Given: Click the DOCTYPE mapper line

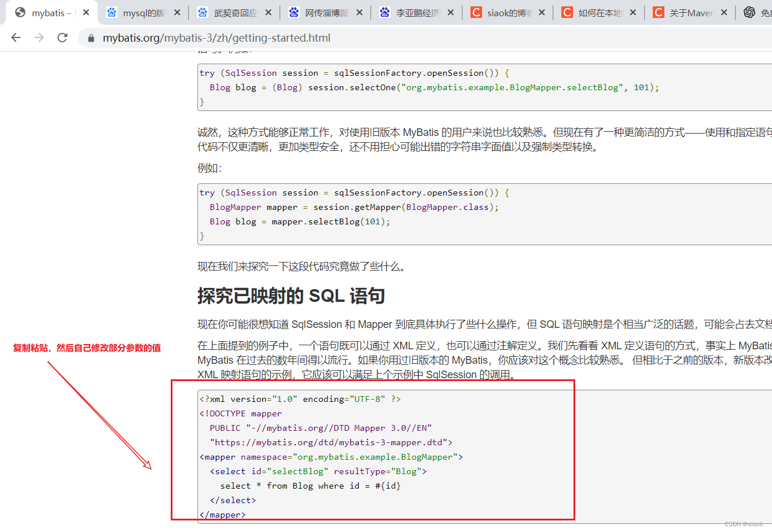Looking at the screenshot, I should pyautogui.click(x=241, y=413).
